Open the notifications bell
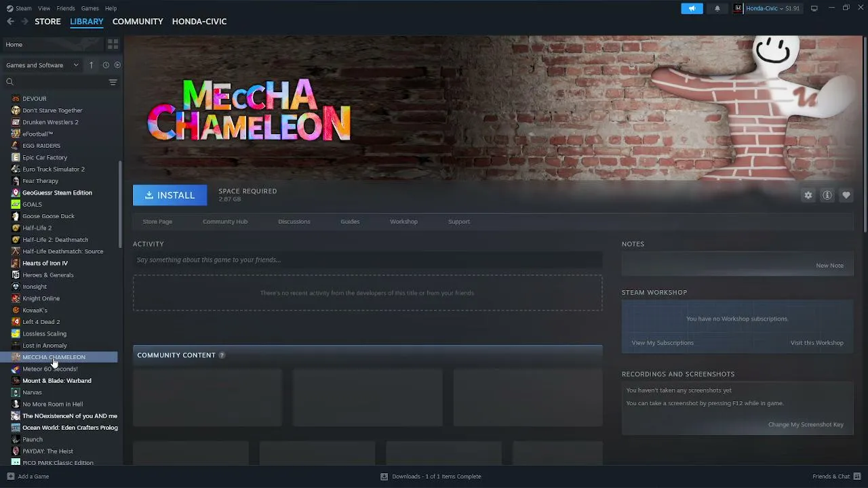The image size is (868, 488). coord(717,8)
